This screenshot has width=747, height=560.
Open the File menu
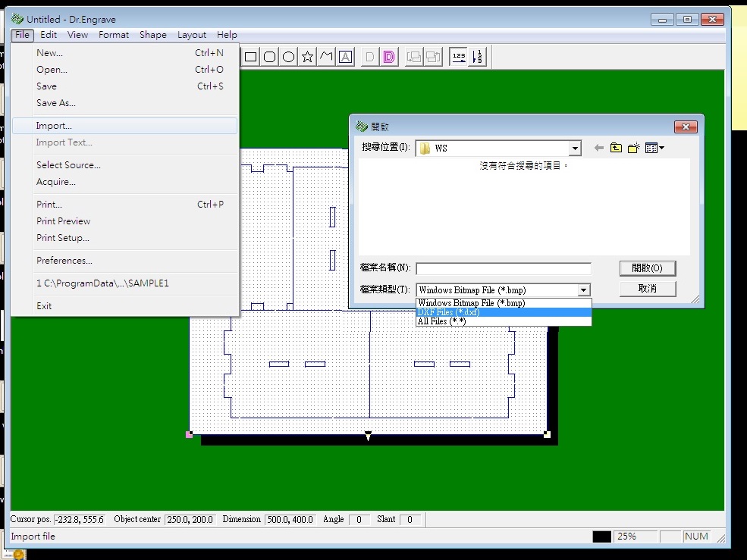pos(22,35)
